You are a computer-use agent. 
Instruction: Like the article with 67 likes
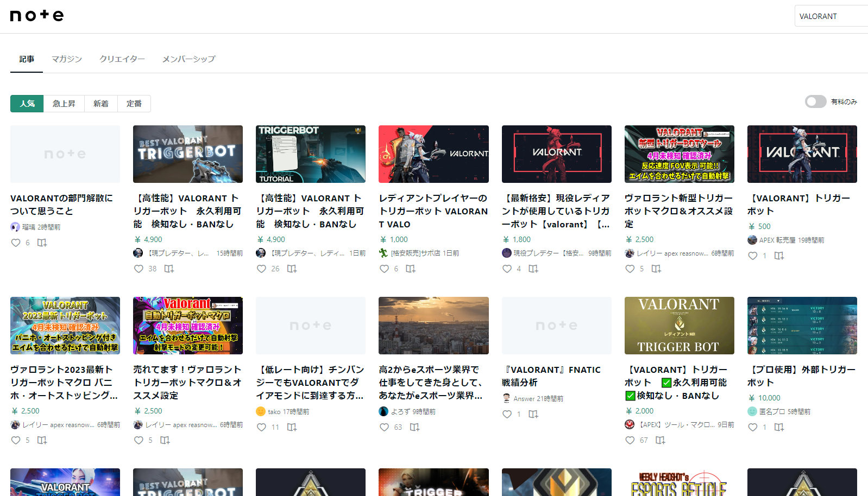coord(630,440)
